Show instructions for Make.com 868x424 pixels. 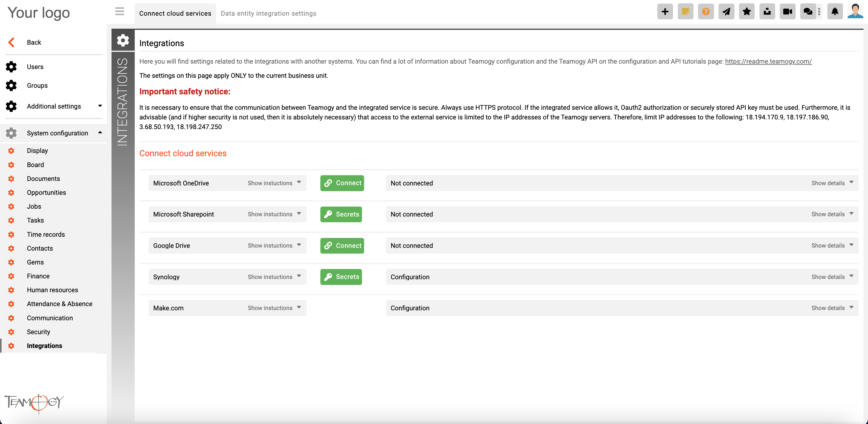click(x=274, y=308)
